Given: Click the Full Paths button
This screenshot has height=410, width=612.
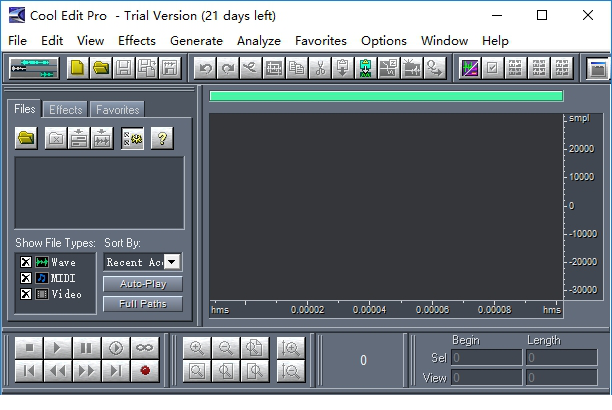Looking at the screenshot, I should [x=143, y=304].
